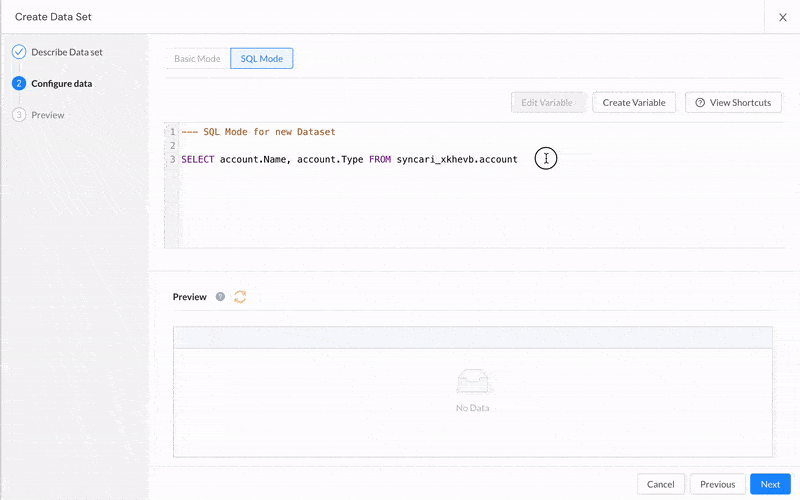Close the Create Data Set dialog
The height and width of the screenshot is (500, 800).
pos(783,17)
